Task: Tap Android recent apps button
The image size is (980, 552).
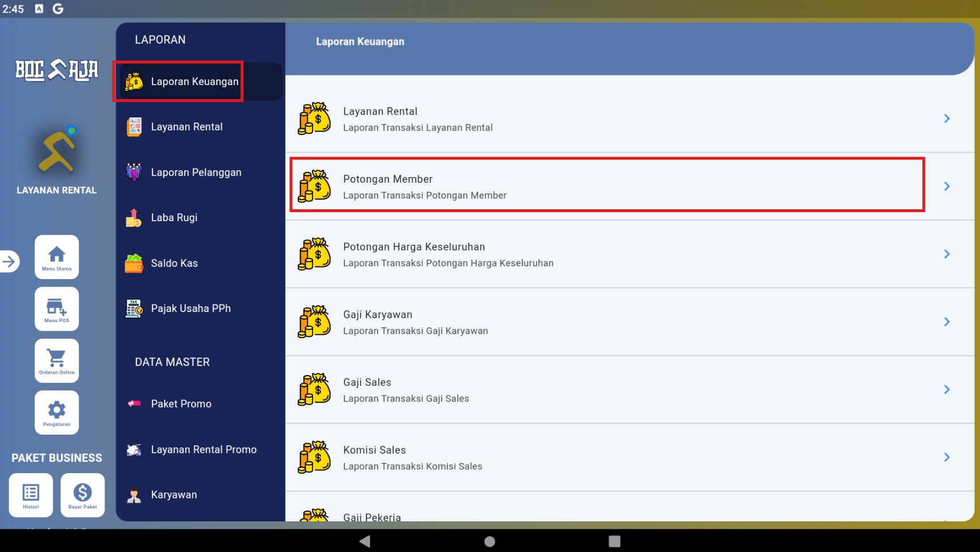Action: pos(614,541)
